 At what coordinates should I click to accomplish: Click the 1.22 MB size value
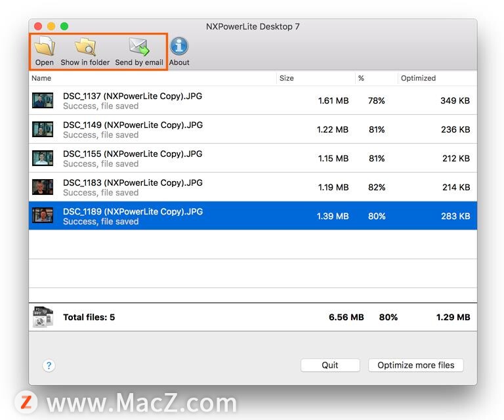333,129
